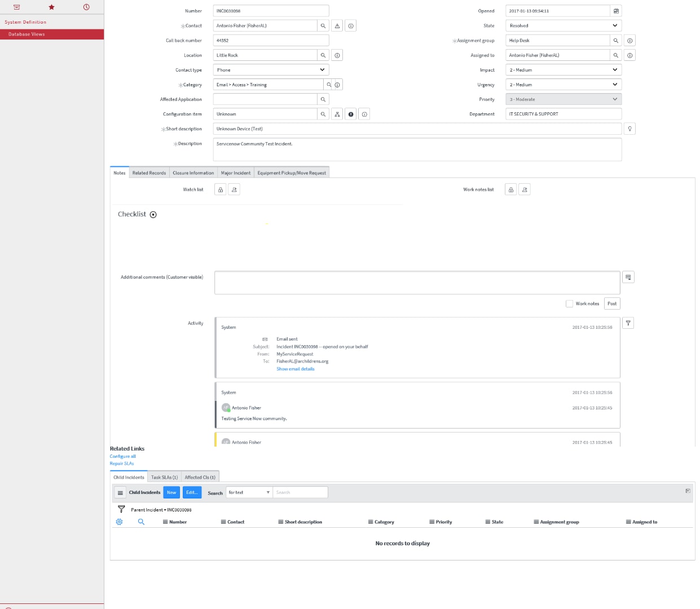
Task: Click the Child Incidents filter funnel icon
Action: coord(121,509)
